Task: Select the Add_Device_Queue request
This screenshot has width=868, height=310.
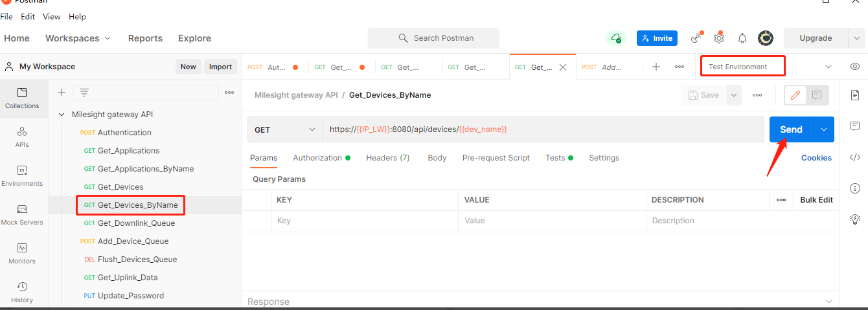Action: tap(133, 241)
